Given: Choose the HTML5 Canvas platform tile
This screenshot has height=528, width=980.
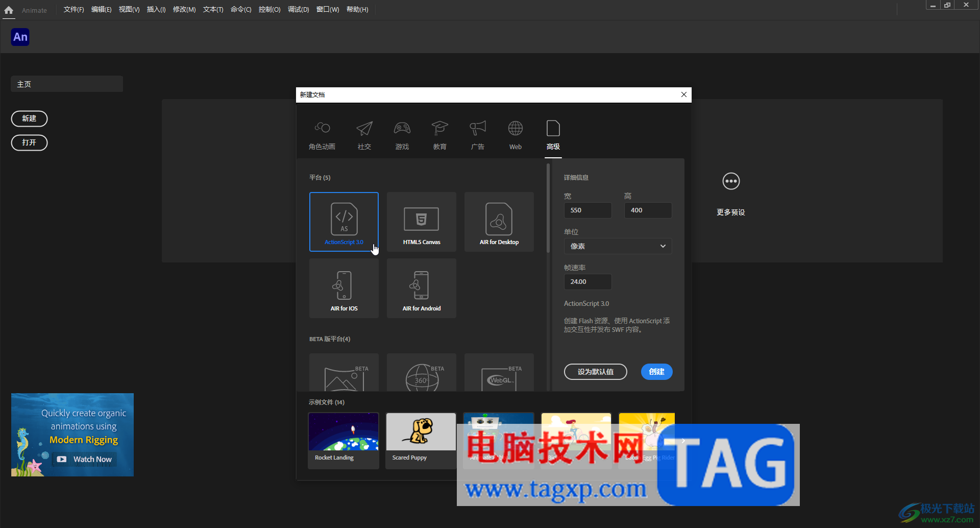Looking at the screenshot, I should [422, 222].
